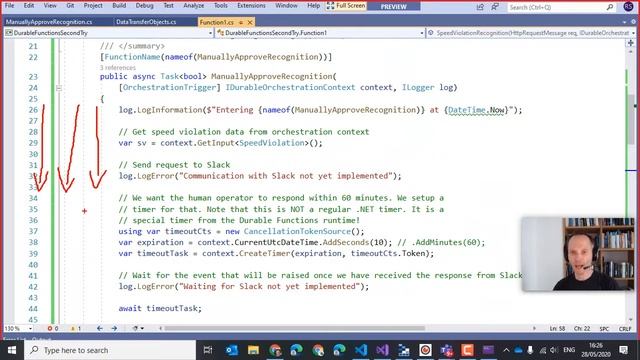The image size is (640, 360).
Task: Click the CRLF line ending indicator
Action: pyautogui.click(x=624, y=329)
